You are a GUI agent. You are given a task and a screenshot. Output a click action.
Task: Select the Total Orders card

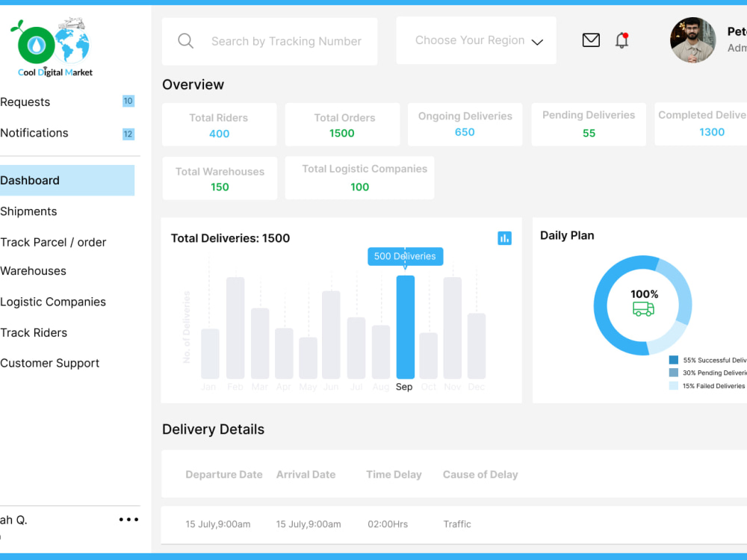pos(343,125)
